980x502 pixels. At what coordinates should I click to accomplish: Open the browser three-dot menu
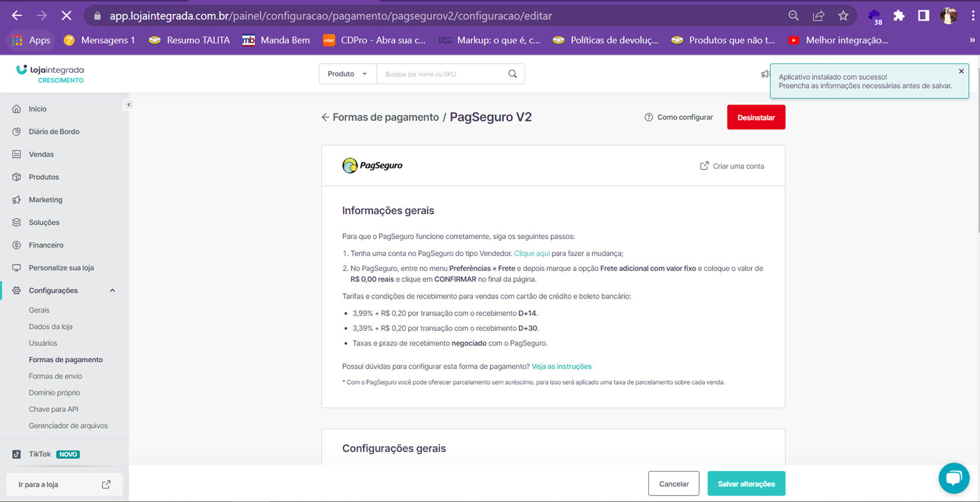tap(973, 16)
